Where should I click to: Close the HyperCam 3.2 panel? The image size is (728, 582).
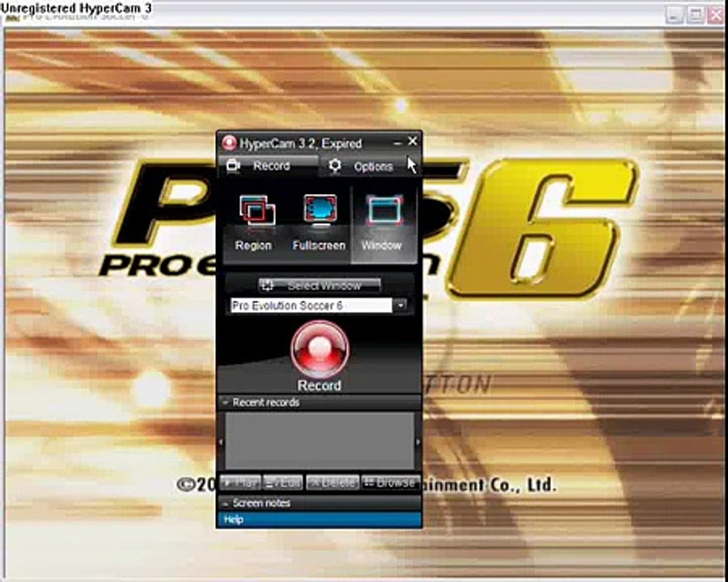pyautogui.click(x=413, y=141)
